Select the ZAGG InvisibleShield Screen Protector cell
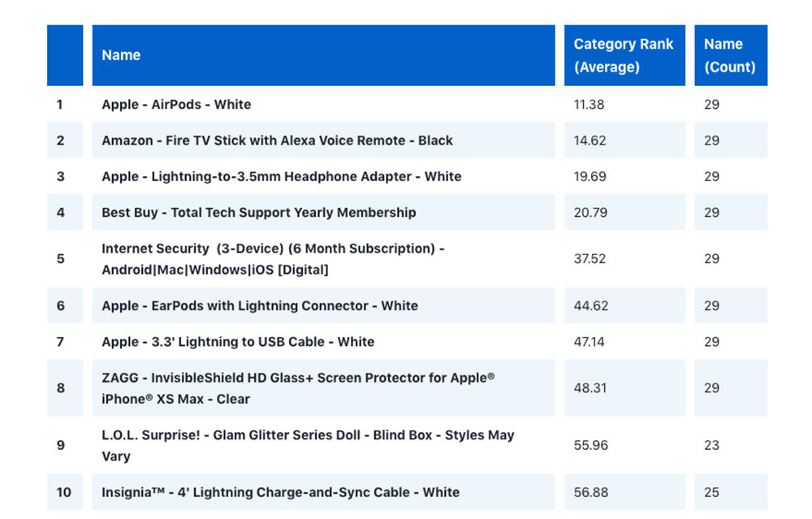Image resolution: width=812 pixels, height=519 pixels. [298, 388]
